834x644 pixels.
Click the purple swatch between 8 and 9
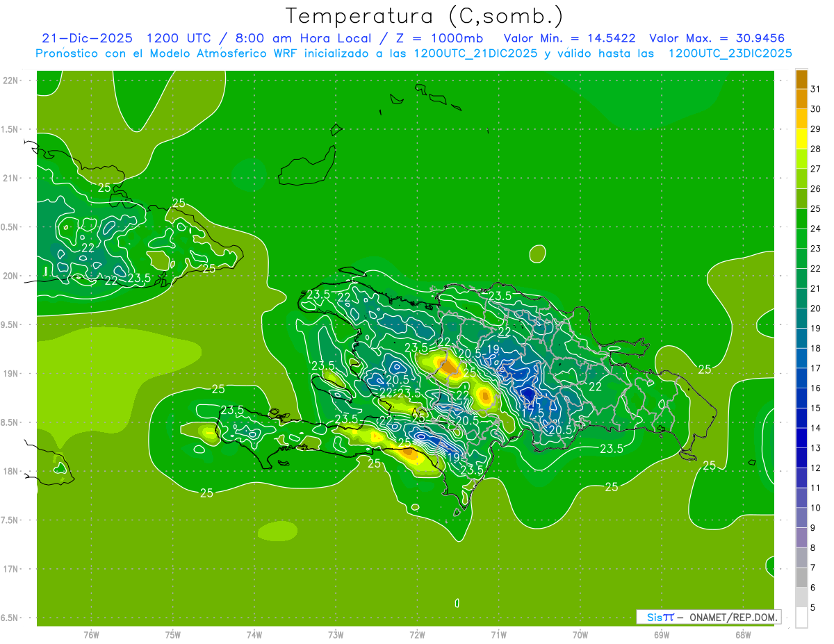[801, 538]
